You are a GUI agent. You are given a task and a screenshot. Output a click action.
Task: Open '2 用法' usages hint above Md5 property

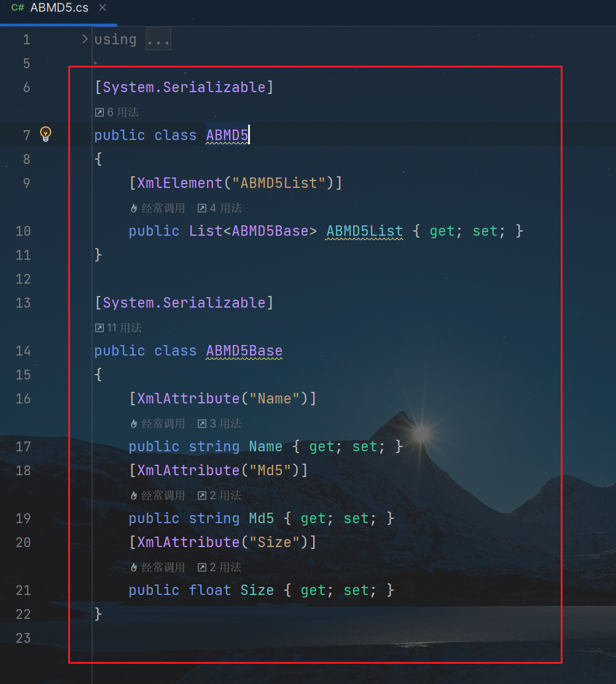pos(219,496)
